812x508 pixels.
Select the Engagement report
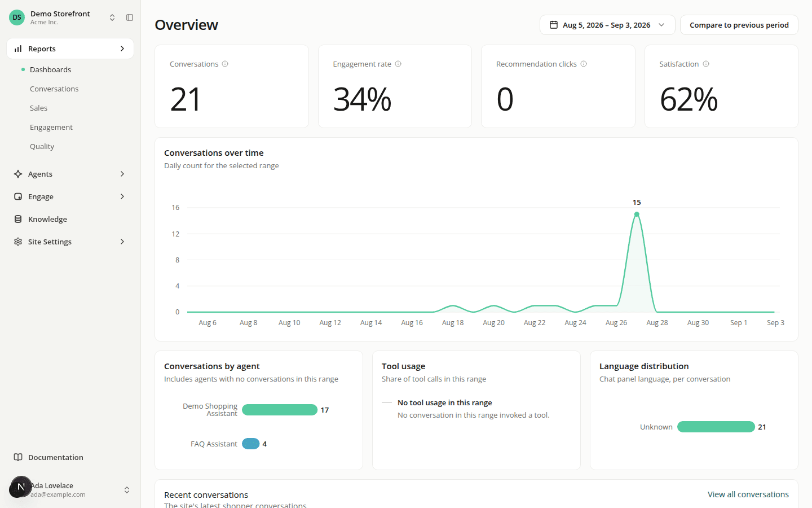pos(51,127)
